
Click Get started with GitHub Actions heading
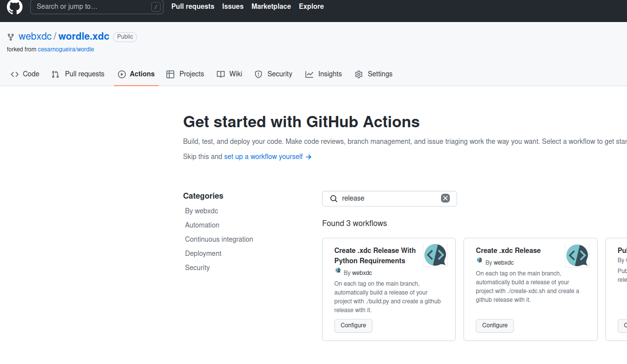click(x=302, y=122)
